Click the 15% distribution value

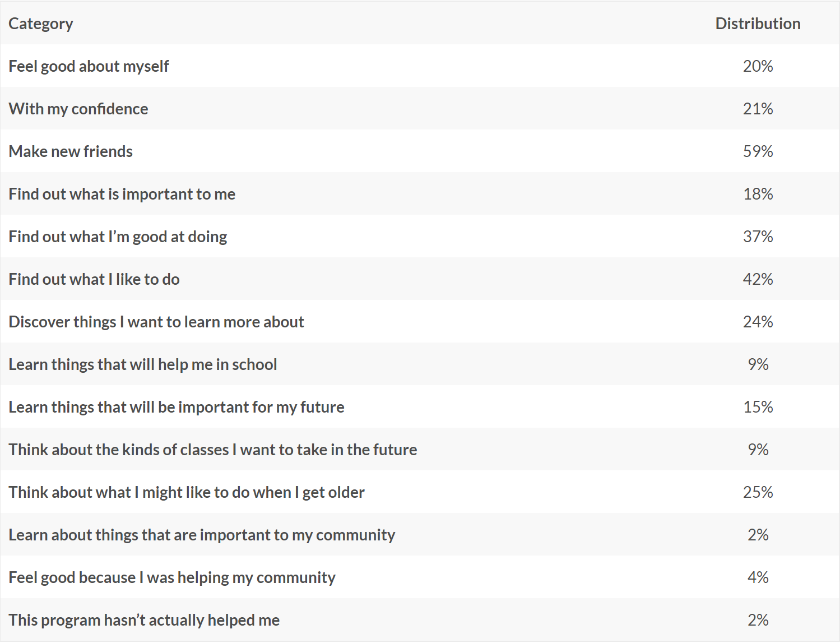758,407
